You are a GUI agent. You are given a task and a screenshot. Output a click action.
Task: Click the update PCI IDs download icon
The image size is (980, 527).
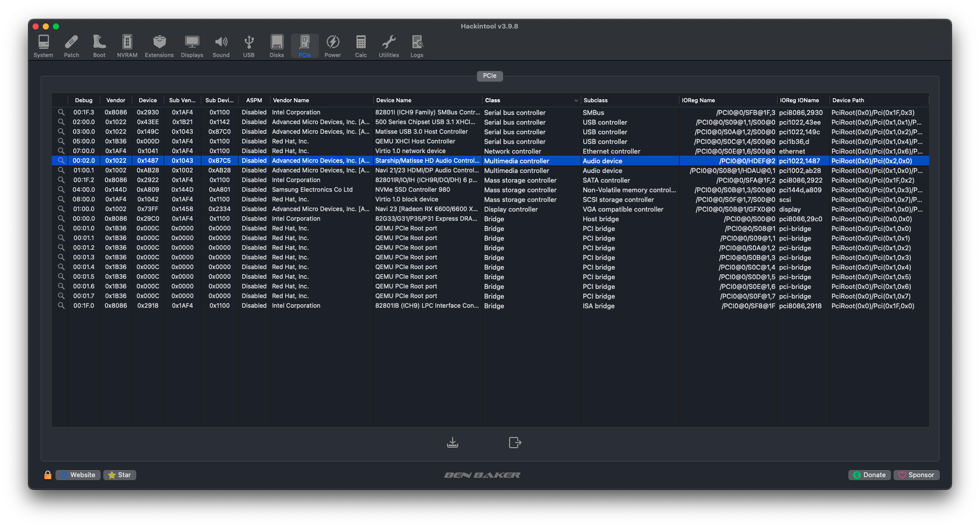point(453,443)
